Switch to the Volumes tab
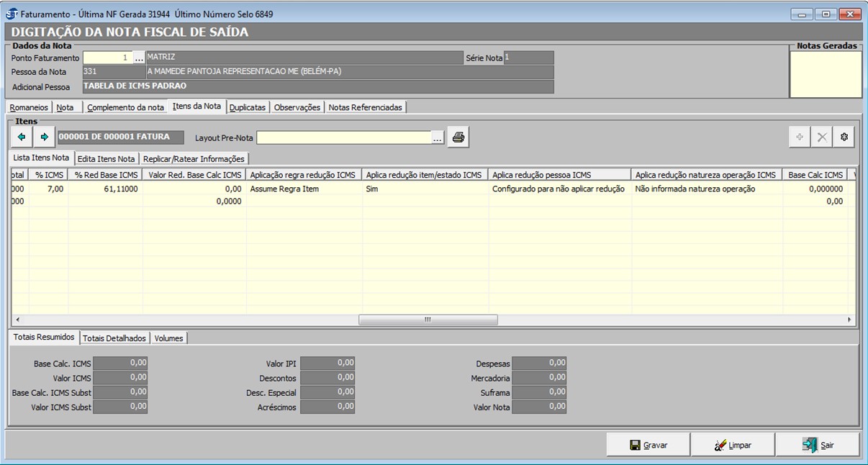This screenshot has width=868, height=465. pyautogui.click(x=168, y=338)
